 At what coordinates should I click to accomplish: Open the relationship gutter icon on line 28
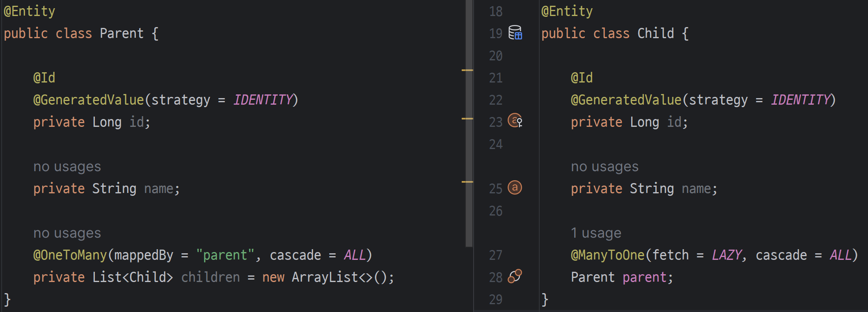click(515, 276)
